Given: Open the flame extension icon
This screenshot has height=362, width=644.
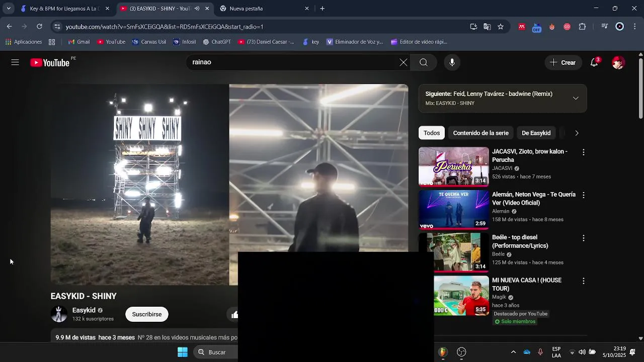Looking at the screenshot, I should click(552, 27).
